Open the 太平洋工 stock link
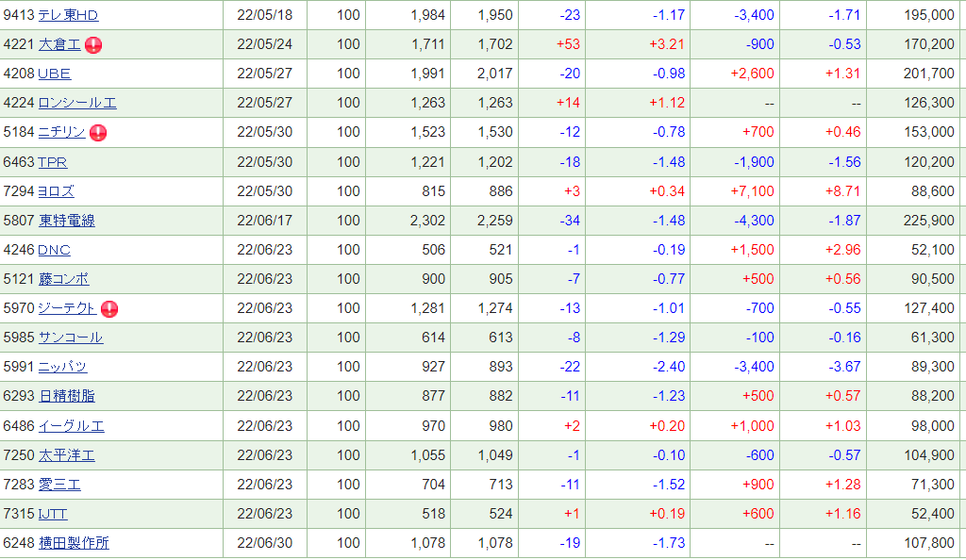966x560 pixels. [67, 455]
